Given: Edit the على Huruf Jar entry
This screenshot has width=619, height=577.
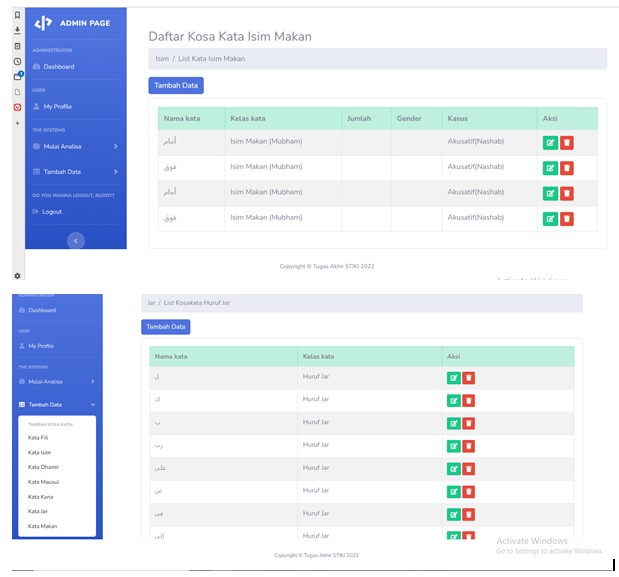Looking at the screenshot, I should pos(454,469).
